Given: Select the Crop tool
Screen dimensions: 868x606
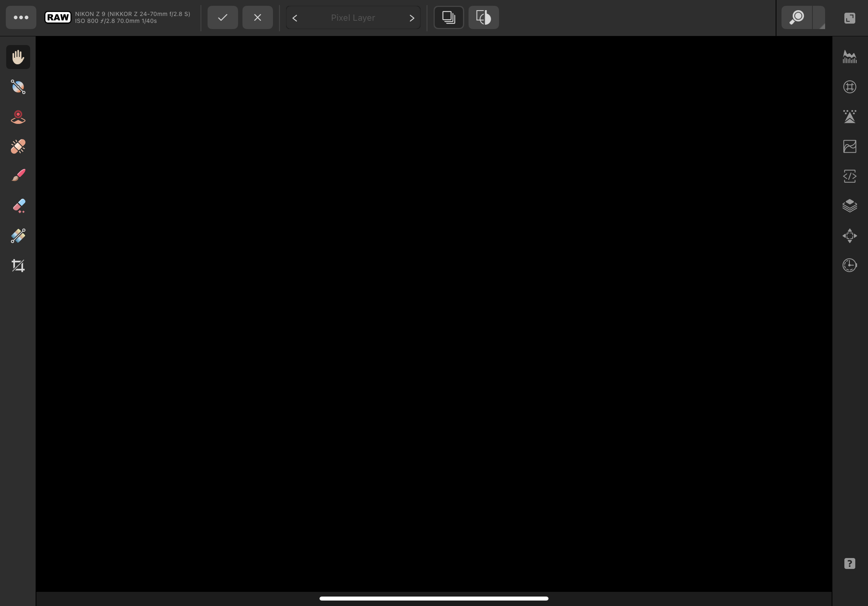Looking at the screenshot, I should (x=18, y=266).
